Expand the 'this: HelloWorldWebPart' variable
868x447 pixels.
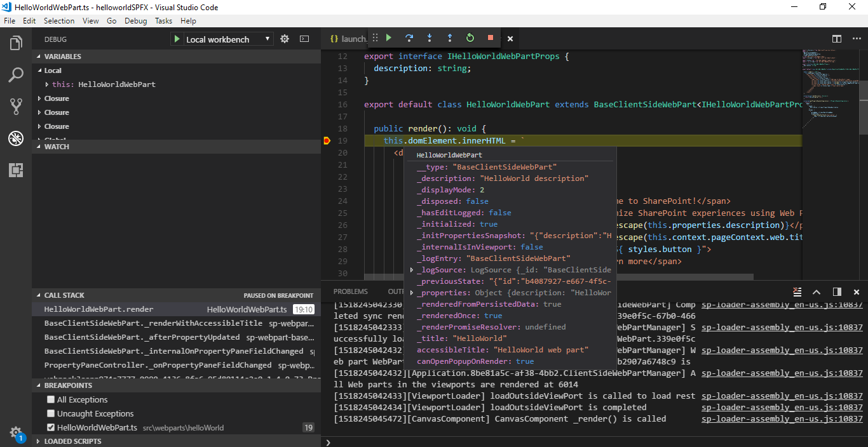[47, 84]
